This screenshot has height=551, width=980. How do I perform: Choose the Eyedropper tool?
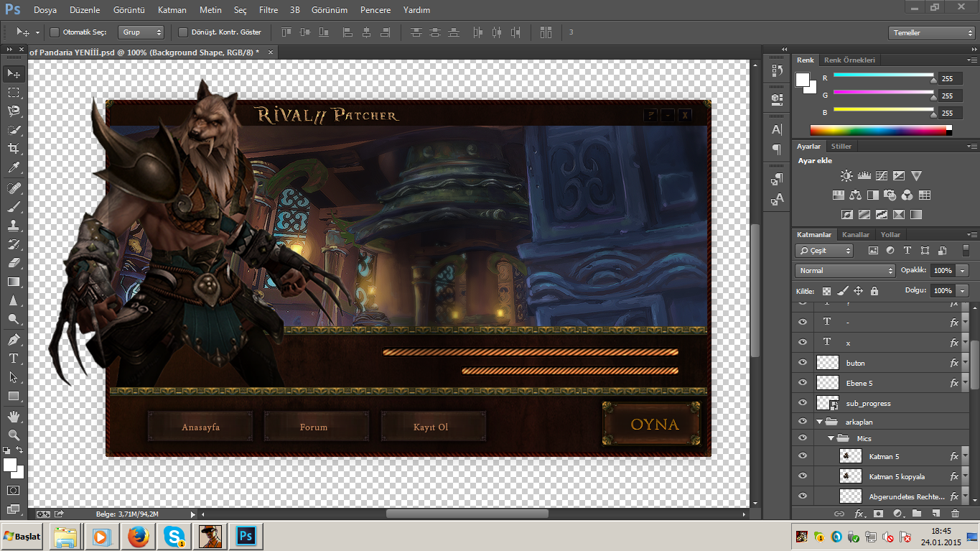14,167
